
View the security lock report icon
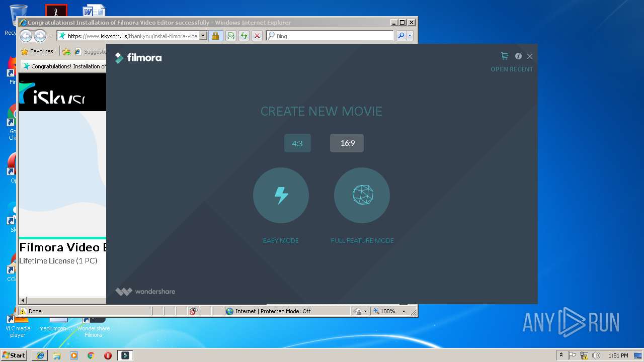coord(215,36)
